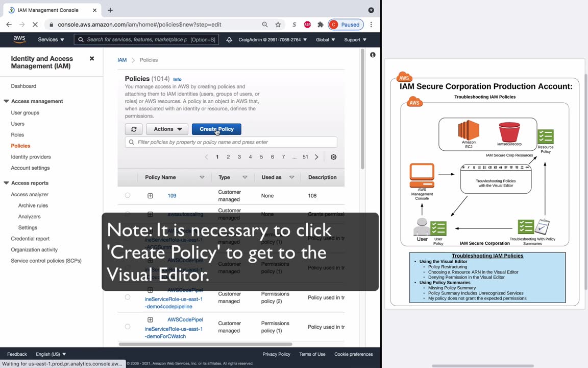Click the ABP extension icon
This screenshot has width=588, height=368.
[307, 25]
